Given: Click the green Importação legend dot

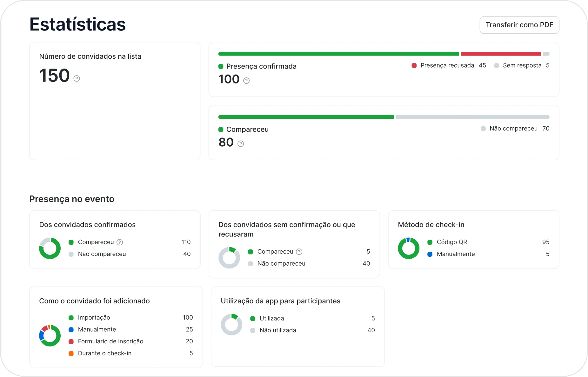Looking at the screenshot, I should tap(71, 318).
